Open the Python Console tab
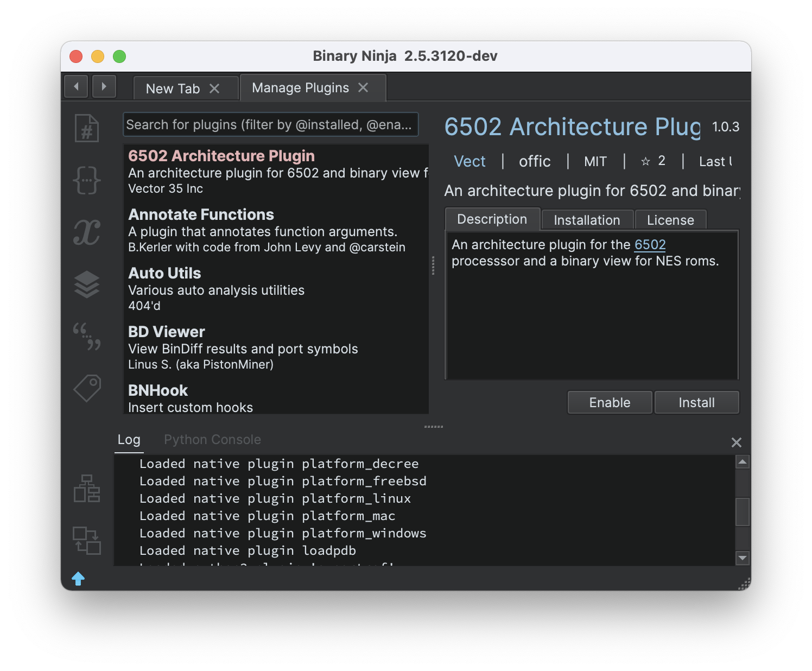Image resolution: width=812 pixels, height=671 pixels. (213, 440)
